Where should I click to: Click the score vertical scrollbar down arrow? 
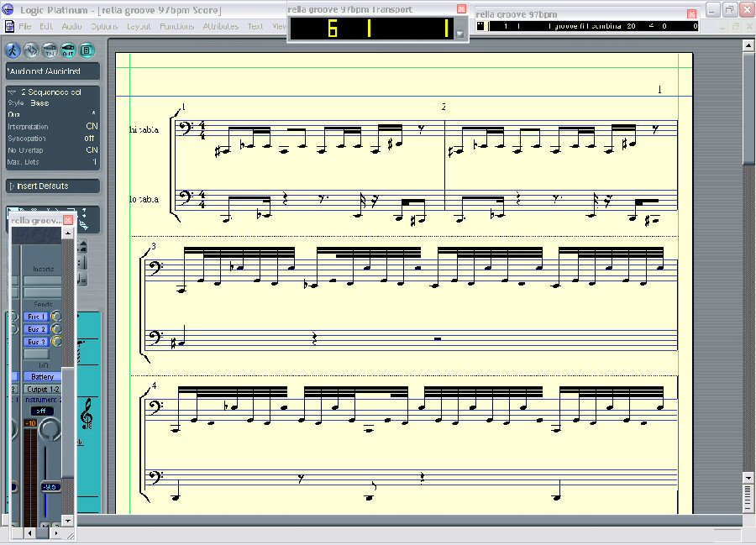(748, 477)
